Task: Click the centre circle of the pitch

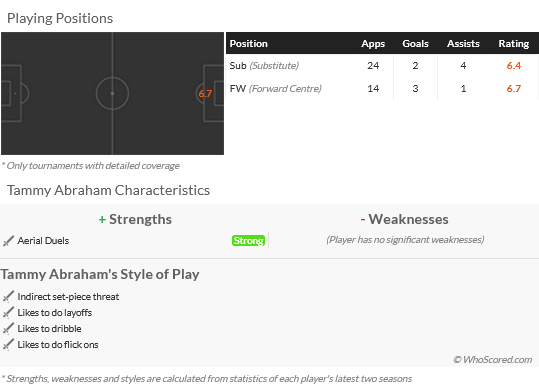Action: point(112,93)
